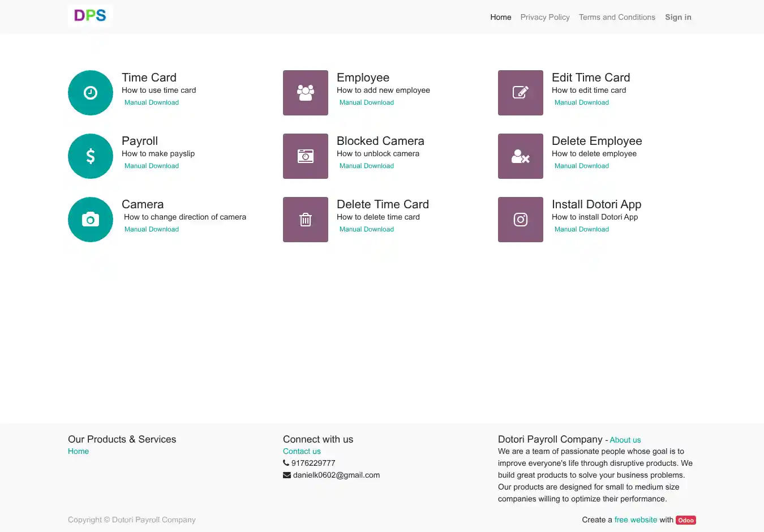Click the Delete Time Card trash icon
Screen dimensions: 764x532
point(306,220)
